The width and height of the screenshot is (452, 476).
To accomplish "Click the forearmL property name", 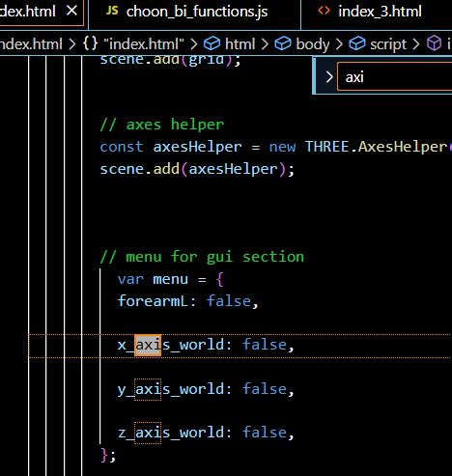I will 153,301.
